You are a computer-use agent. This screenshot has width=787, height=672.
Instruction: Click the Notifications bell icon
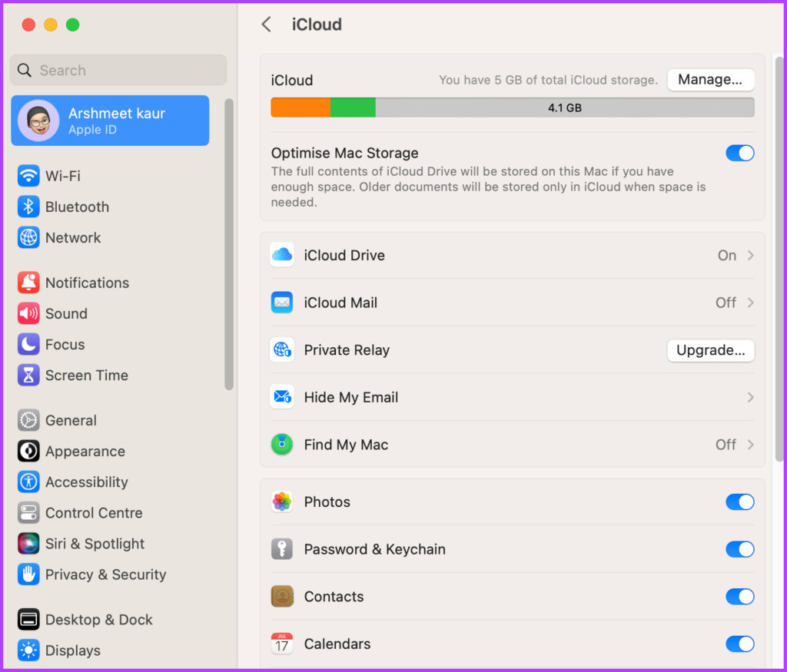coord(28,283)
